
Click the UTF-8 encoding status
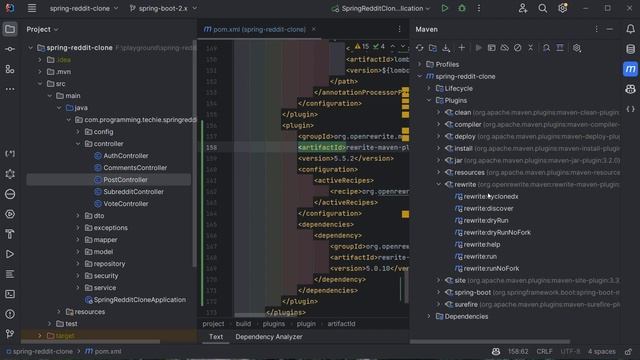pos(570,351)
